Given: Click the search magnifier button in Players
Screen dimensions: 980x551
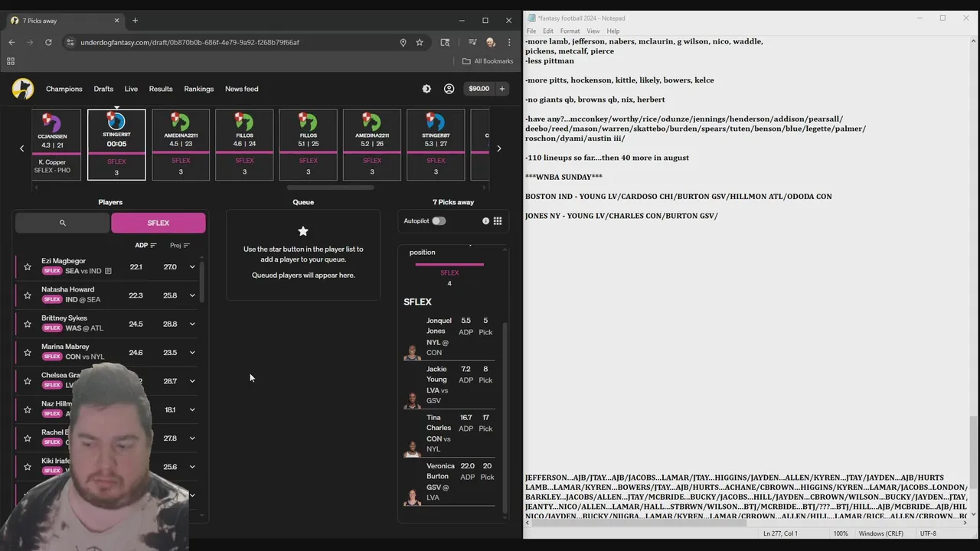Looking at the screenshot, I should pyautogui.click(x=63, y=223).
